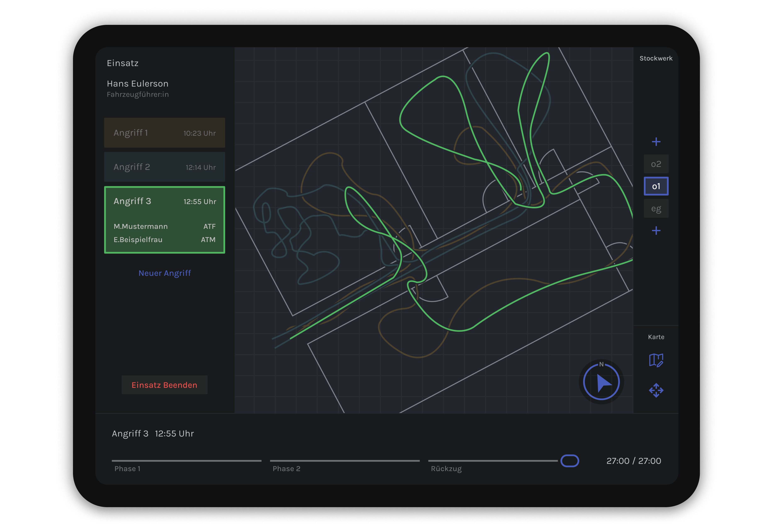This screenshot has height=532, width=773.
Task: Click the timeline slider handle
Action: [570, 461]
